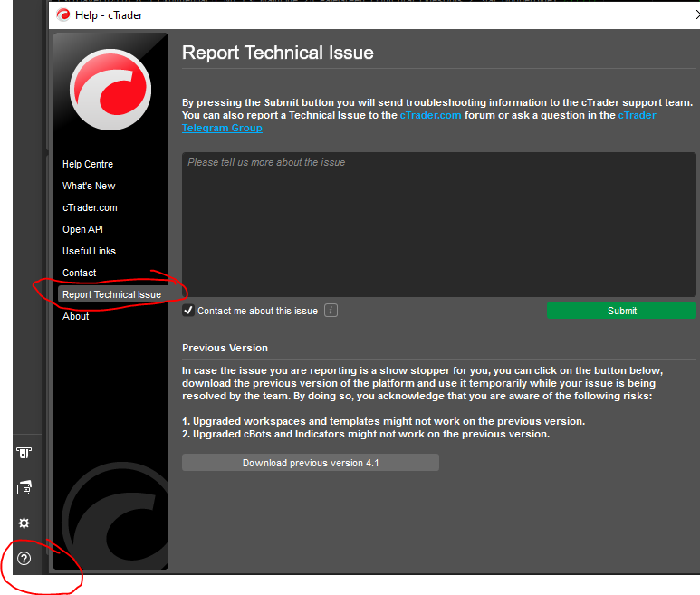This screenshot has width=700, height=595.
Task: Select Report Technical Issue menu item
Action: pos(111,294)
